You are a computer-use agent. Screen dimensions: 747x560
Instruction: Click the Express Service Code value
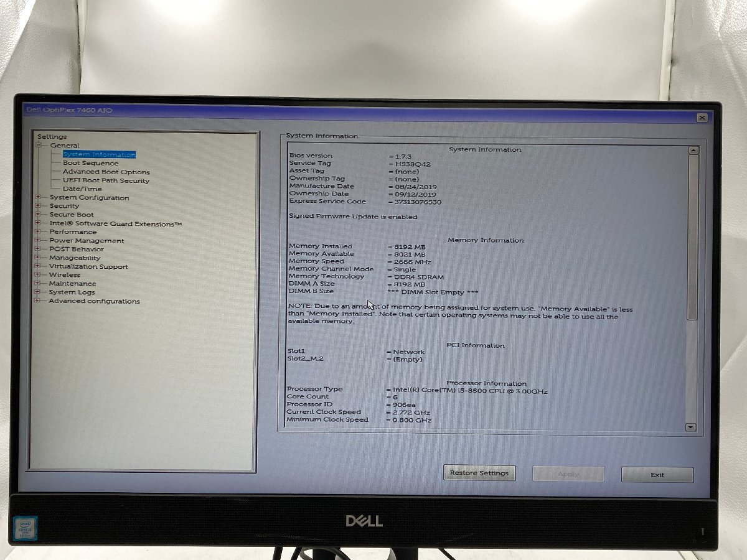coord(418,202)
